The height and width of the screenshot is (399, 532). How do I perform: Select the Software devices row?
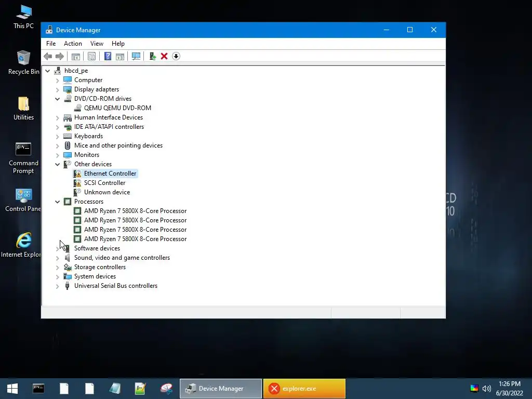click(x=97, y=248)
